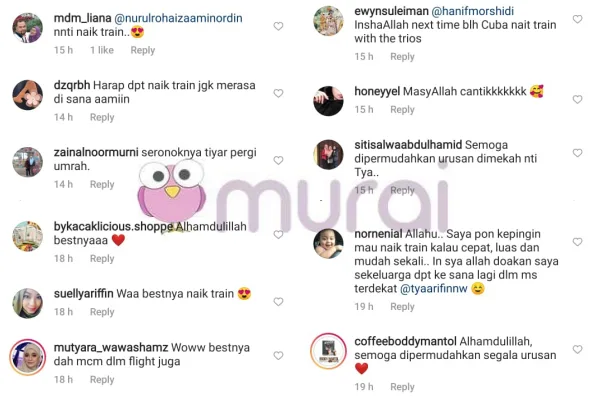Open the @hanifmorshidi mentioned profile
This screenshot has width=600, height=400.
click(x=473, y=11)
